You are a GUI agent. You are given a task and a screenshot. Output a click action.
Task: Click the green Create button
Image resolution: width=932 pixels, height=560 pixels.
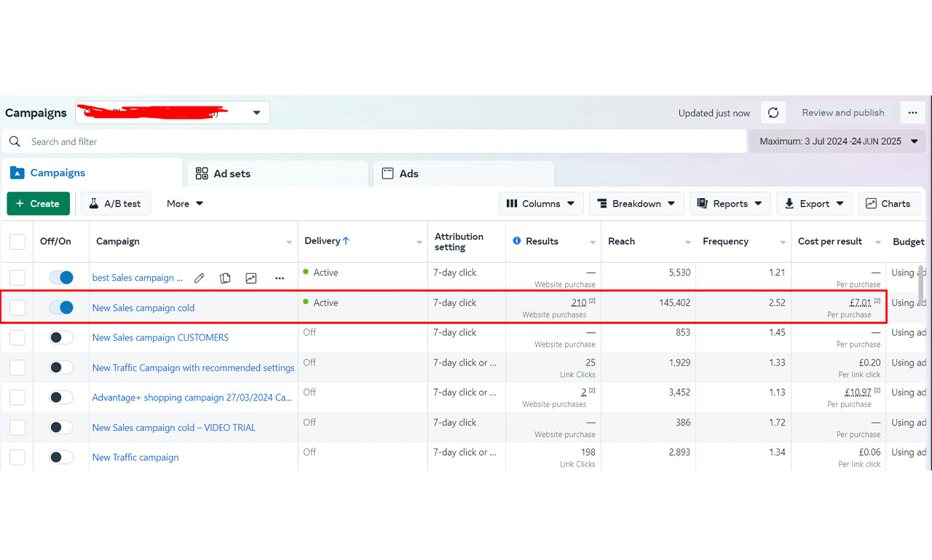[x=38, y=204]
